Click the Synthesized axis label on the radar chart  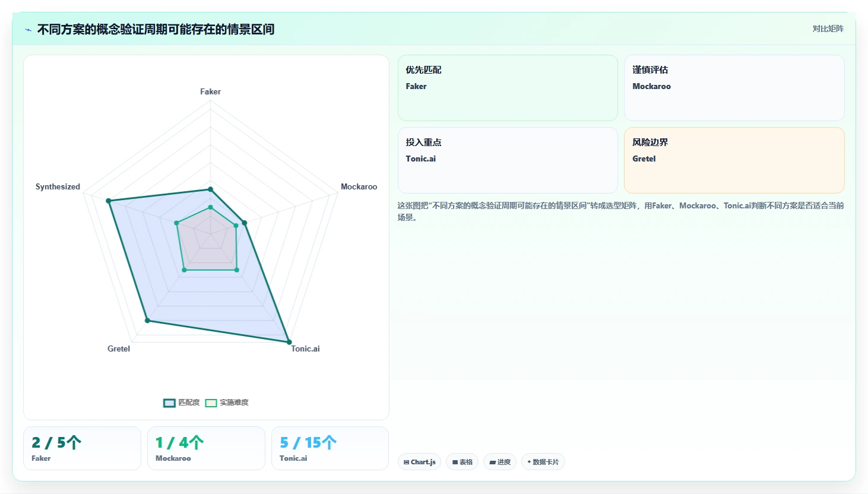pyautogui.click(x=58, y=186)
